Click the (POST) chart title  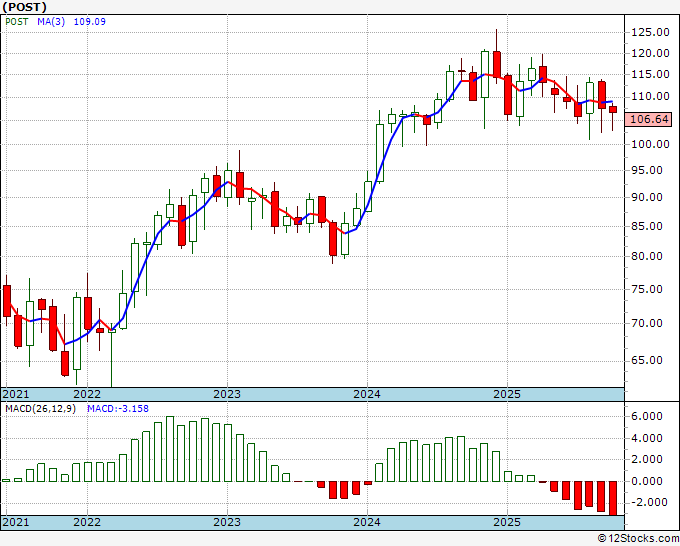[24, 7]
